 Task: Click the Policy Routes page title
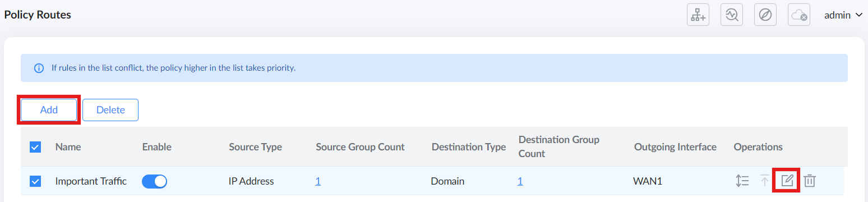pos(38,15)
